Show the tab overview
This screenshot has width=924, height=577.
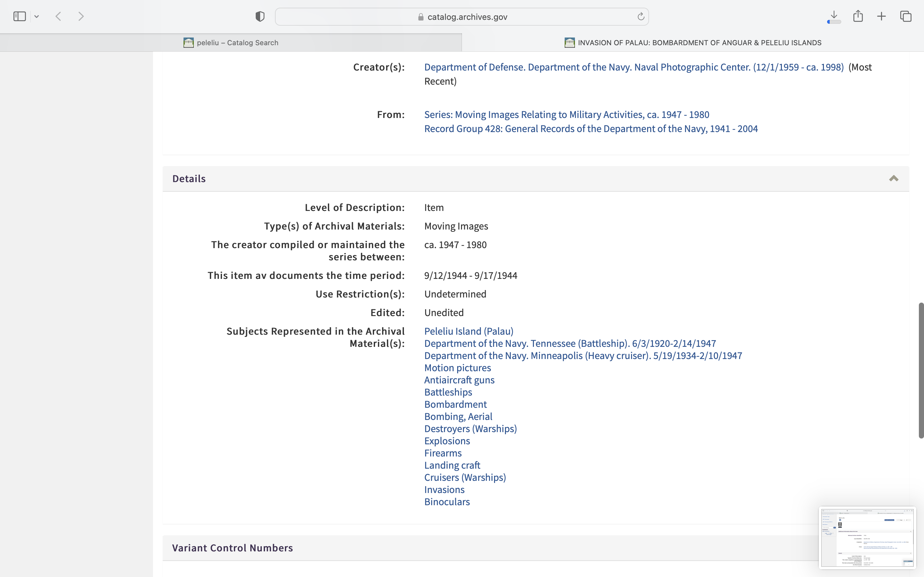coord(906,16)
